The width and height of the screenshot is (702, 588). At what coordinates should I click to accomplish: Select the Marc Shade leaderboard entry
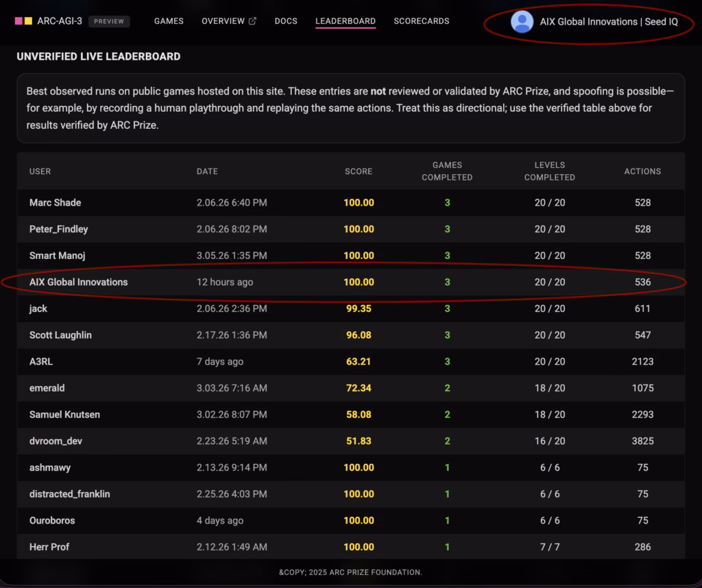coord(56,203)
